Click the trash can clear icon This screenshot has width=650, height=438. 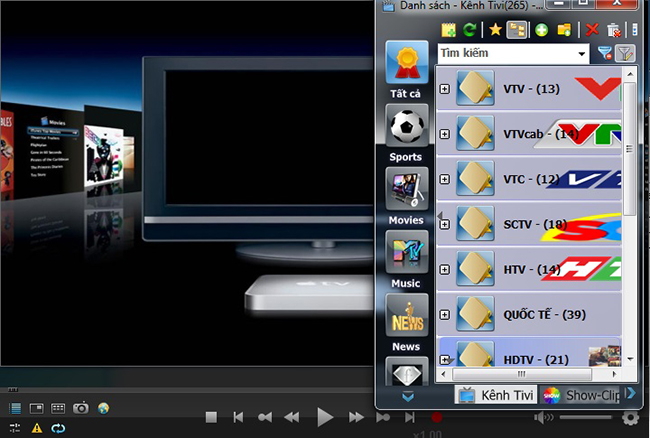(x=614, y=30)
